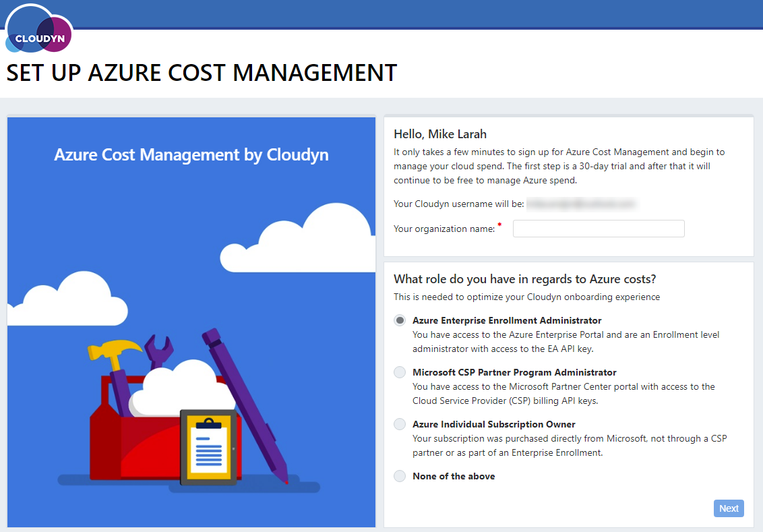Choose Azure Individual Subscription Owner radio option

click(400, 424)
